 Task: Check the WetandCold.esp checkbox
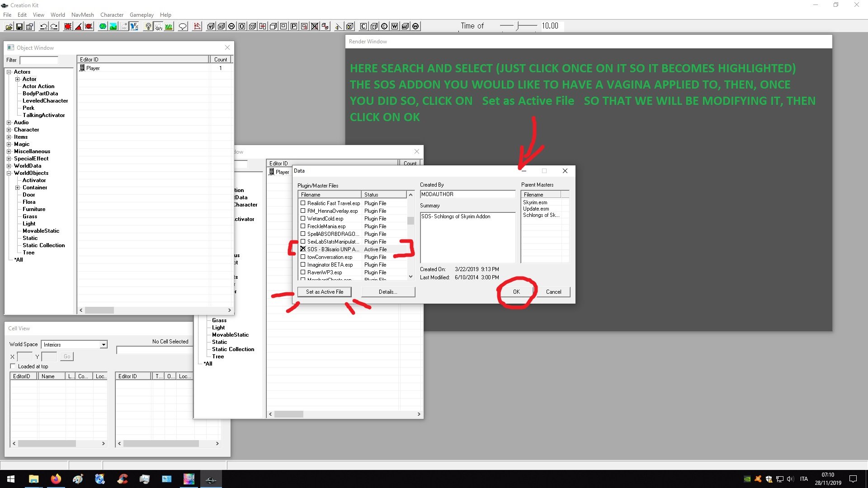[x=303, y=219]
